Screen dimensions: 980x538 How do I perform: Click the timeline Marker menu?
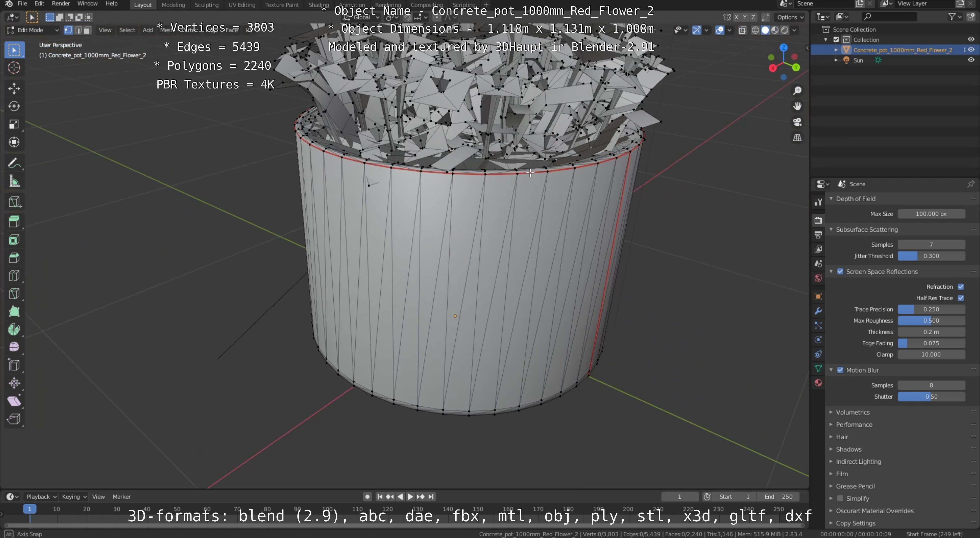pyautogui.click(x=122, y=497)
